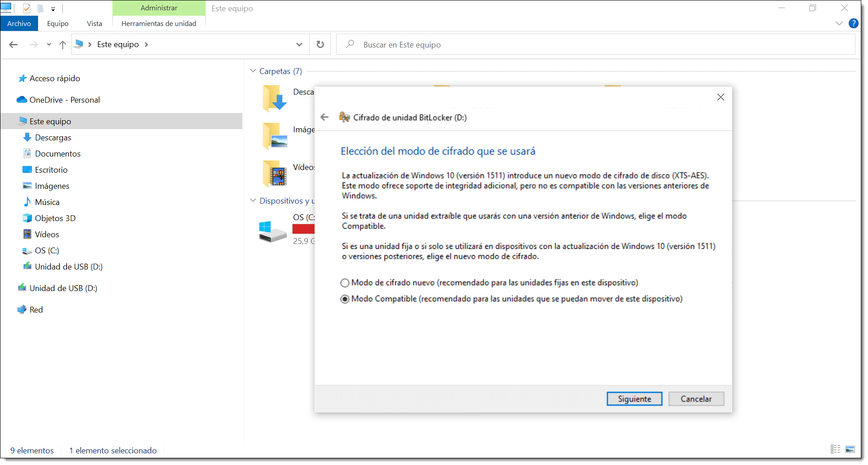868x465 pixels.
Task: Open Acceso rápido in the navigation pane
Action: 55,78
